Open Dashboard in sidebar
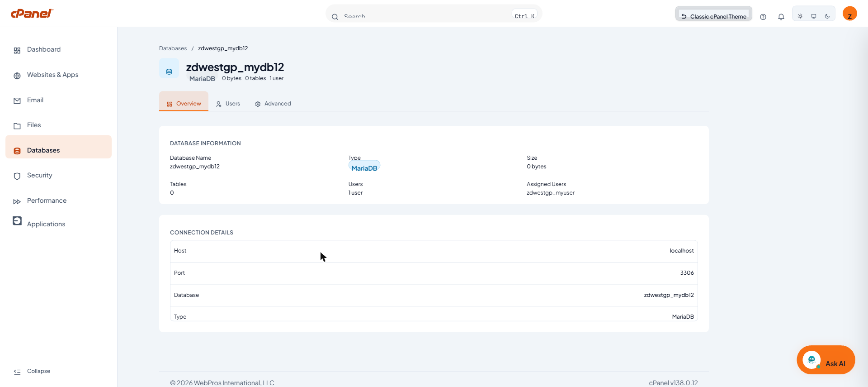 click(x=58, y=50)
